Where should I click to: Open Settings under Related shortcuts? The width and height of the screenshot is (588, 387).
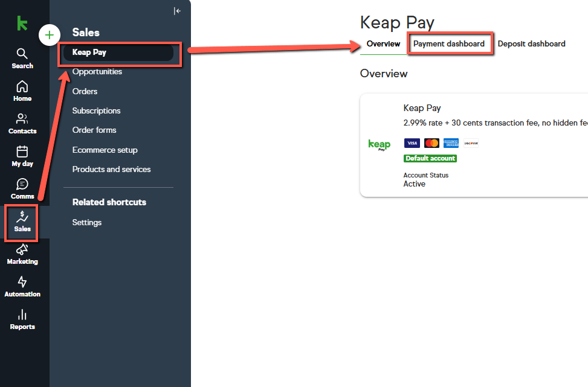pyautogui.click(x=87, y=223)
